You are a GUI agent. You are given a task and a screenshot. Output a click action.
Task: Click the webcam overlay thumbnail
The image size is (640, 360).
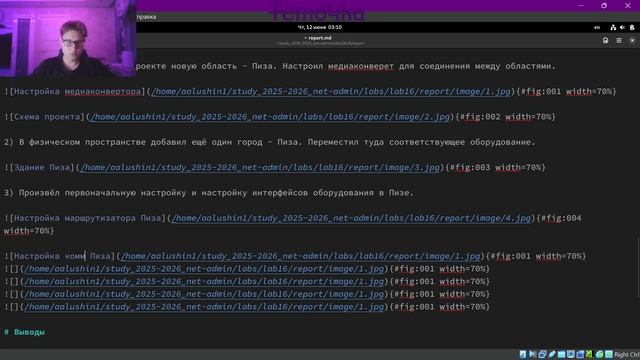click(x=68, y=38)
